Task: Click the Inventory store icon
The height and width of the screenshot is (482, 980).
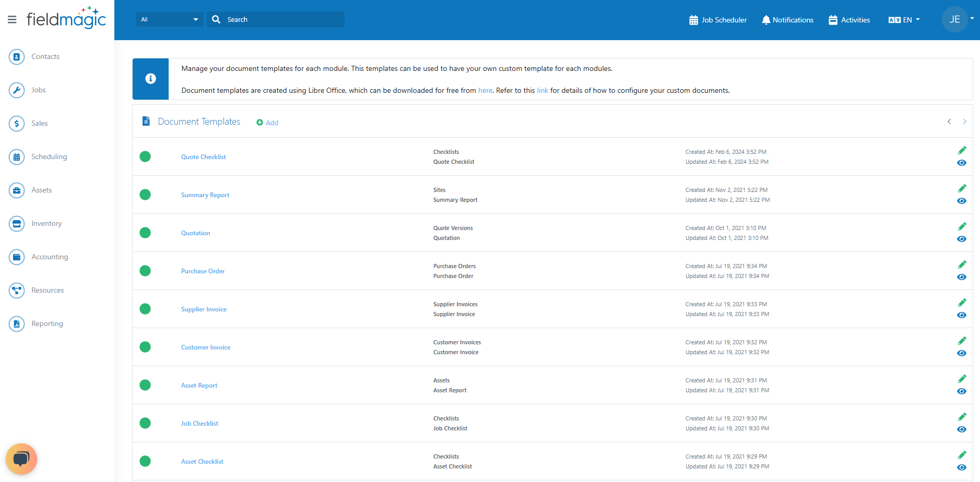Action: point(17,223)
